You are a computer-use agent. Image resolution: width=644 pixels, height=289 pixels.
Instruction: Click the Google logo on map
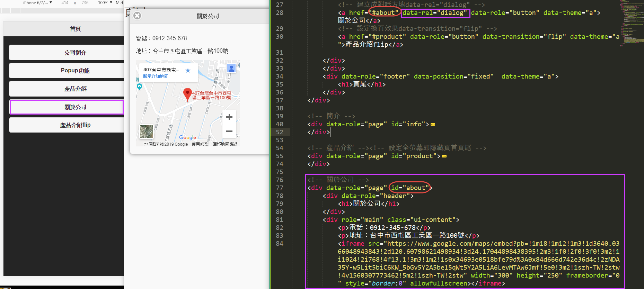click(x=187, y=137)
